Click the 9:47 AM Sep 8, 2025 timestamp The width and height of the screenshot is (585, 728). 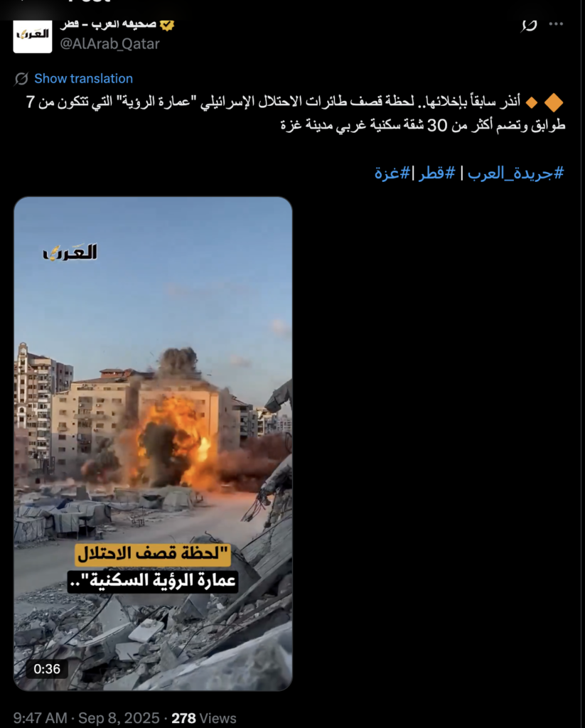click(86, 718)
